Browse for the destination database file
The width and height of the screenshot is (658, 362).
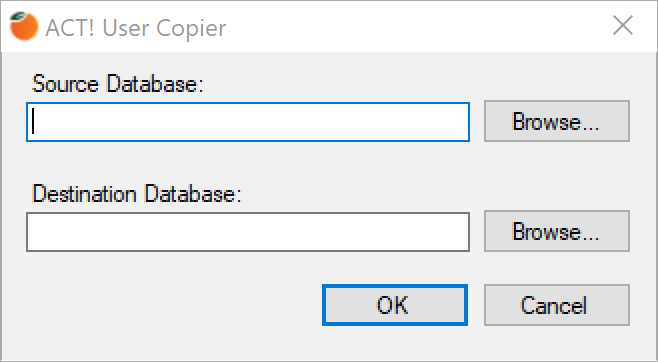coord(557,231)
